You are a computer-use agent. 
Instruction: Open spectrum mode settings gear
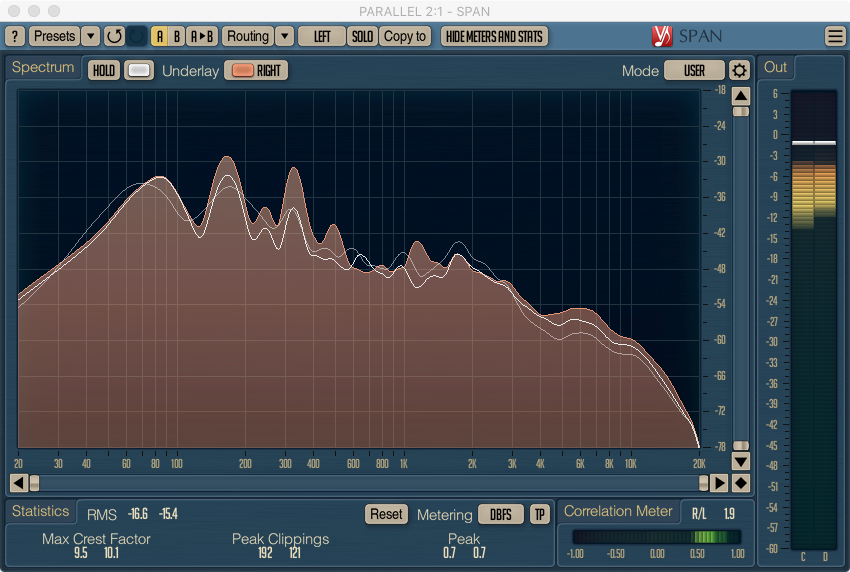pyautogui.click(x=739, y=70)
